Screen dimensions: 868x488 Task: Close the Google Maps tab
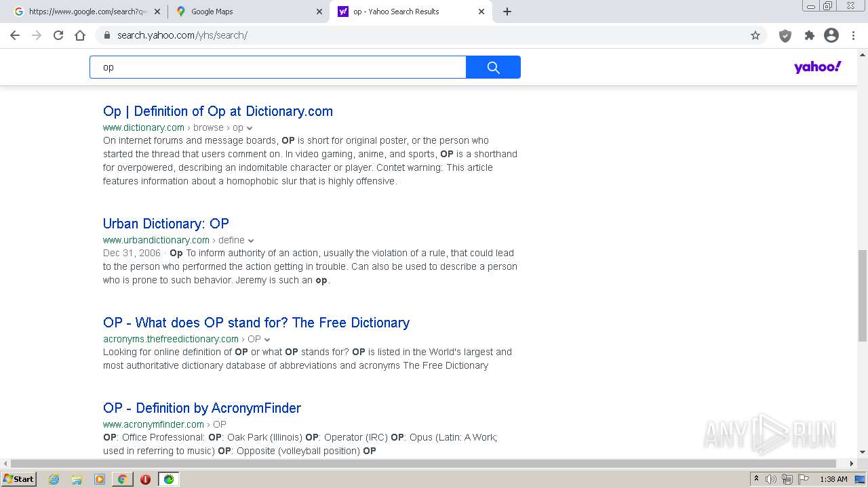coord(319,12)
